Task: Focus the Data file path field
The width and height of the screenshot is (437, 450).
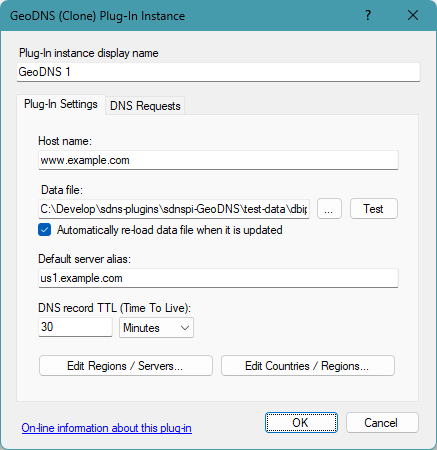Action: tap(174, 209)
